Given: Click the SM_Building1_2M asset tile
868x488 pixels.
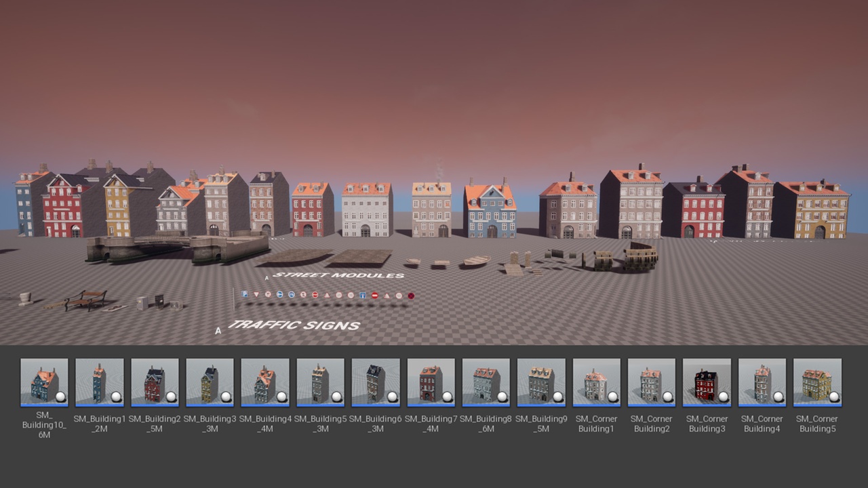Looking at the screenshot, I should (x=100, y=382).
